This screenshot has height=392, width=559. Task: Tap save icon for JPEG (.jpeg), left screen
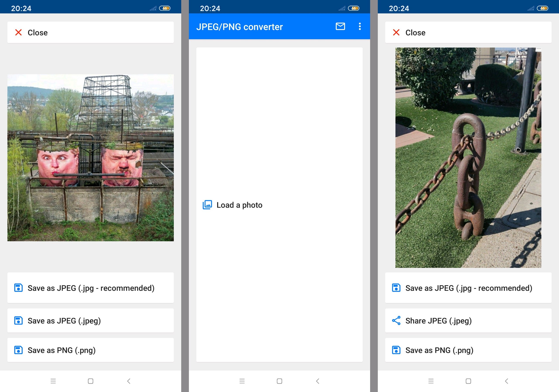[x=19, y=320]
